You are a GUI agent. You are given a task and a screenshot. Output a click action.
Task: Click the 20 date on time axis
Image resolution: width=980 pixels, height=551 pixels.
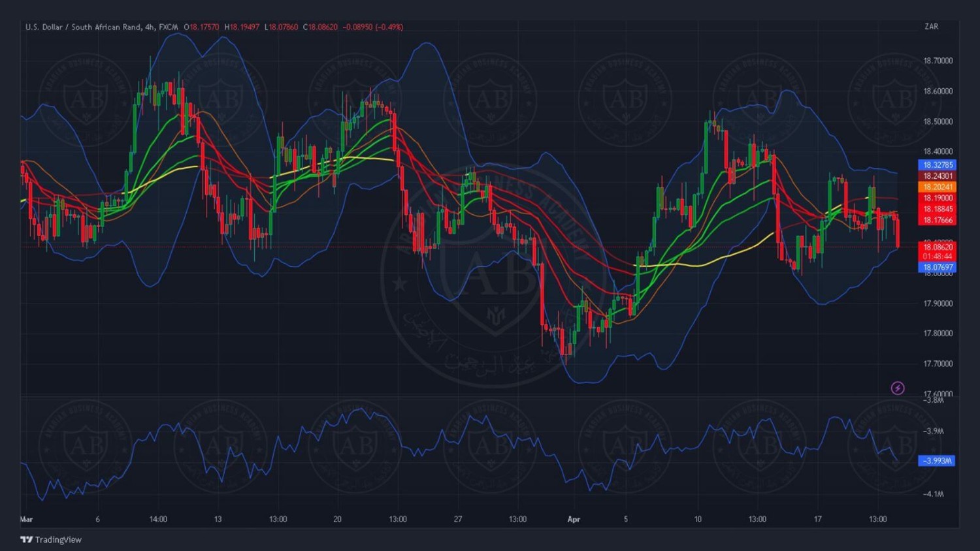point(337,520)
